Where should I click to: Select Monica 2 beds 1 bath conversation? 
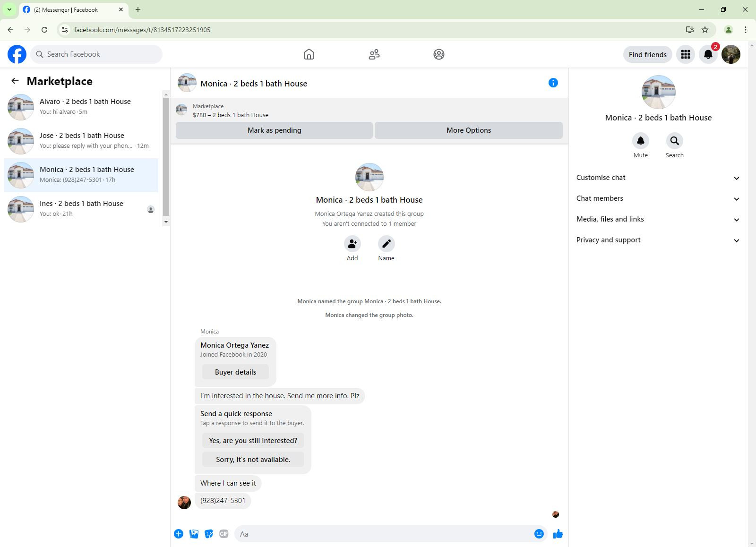(81, 175)
